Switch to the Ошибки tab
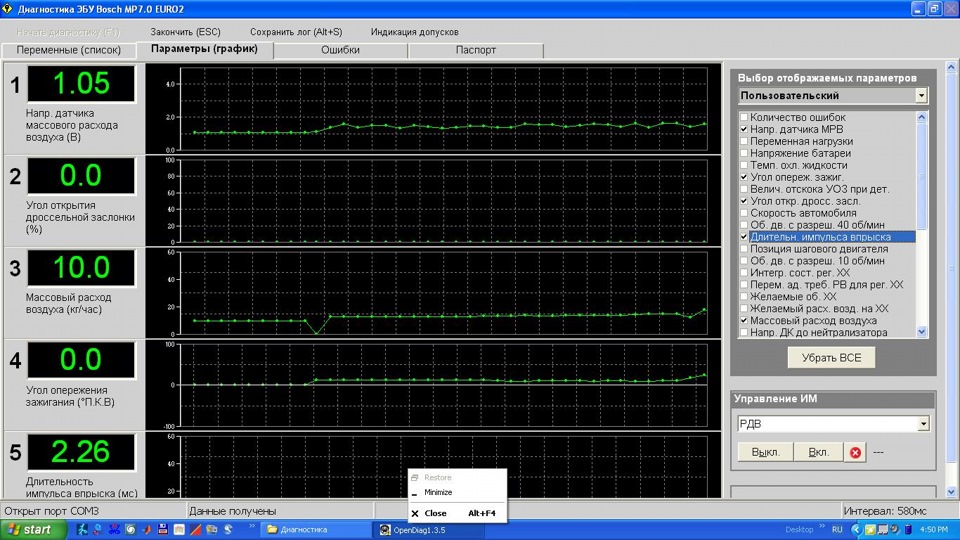Screen dimensions: 960x540 (340, 50)
